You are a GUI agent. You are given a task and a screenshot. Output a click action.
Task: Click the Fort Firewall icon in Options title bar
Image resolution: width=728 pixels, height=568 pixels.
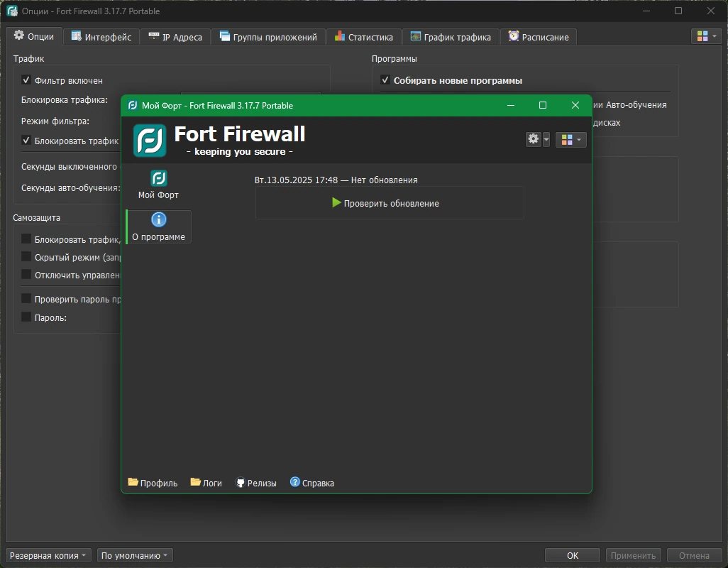click(x=13, y=11)
